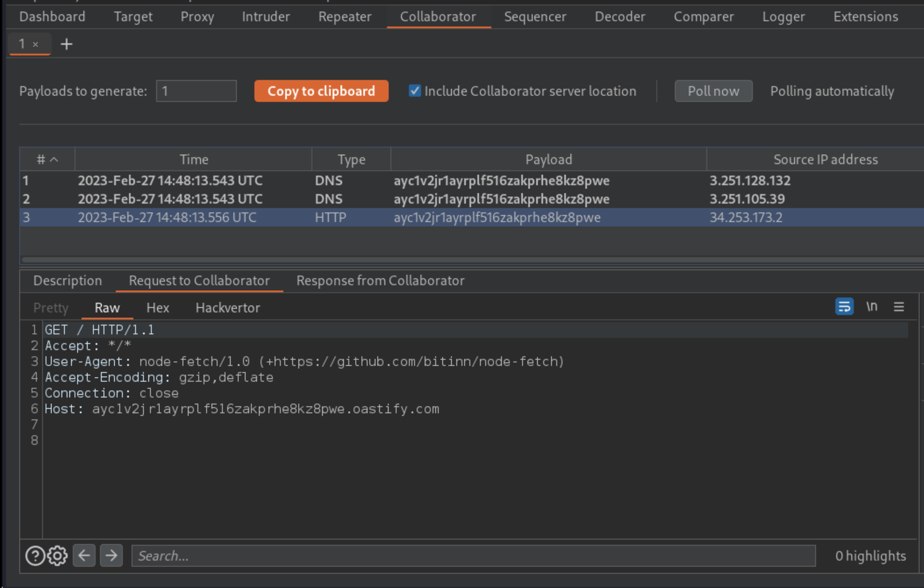924x588 pixels.
Task: Select the Raw view tab
Action: (x=107, y=308)
